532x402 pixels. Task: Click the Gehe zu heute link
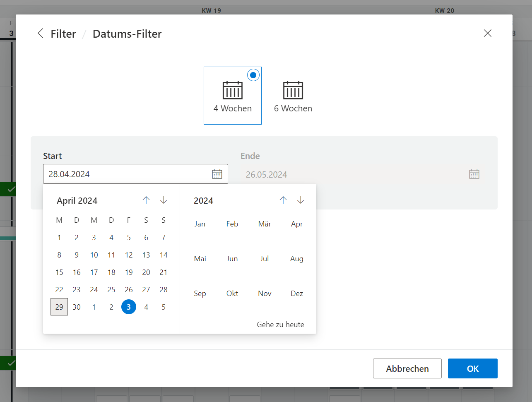pyautogui.click(x=280, y=325)
